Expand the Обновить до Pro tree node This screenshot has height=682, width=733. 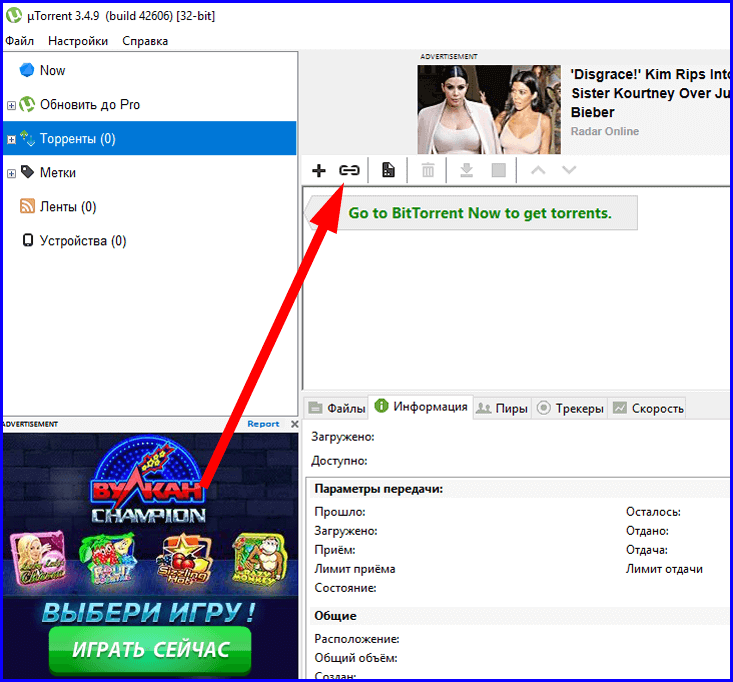click(12, 105)
